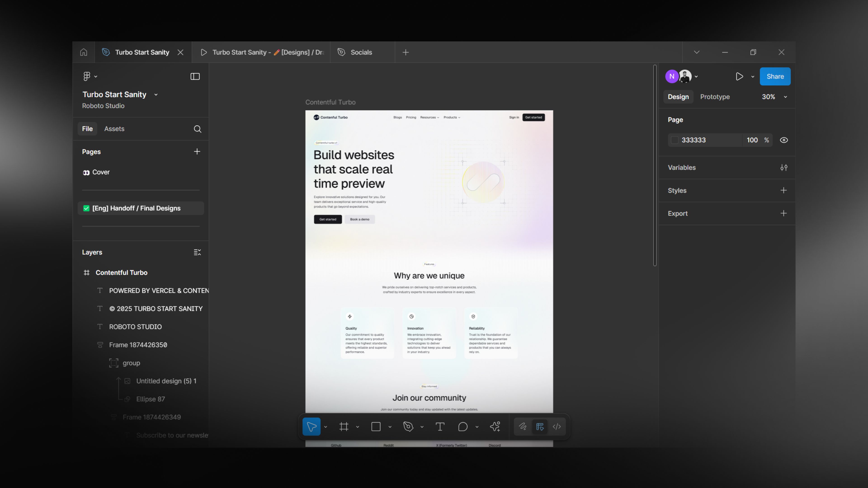Switch to the Prototype tab
The height and width of the screenshot is (488, 868).
[715, 97]
